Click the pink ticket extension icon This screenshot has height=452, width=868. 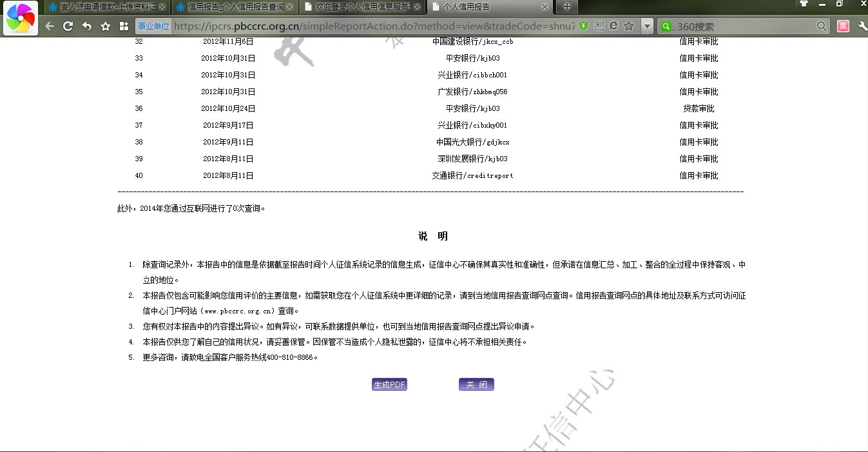click(x=843, y=26)
